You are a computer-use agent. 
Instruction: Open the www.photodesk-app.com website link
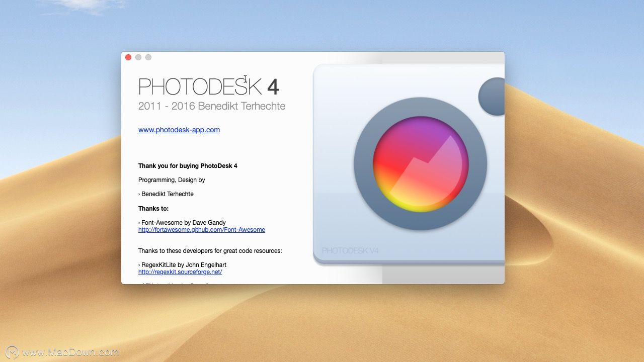tap(179, 130)
